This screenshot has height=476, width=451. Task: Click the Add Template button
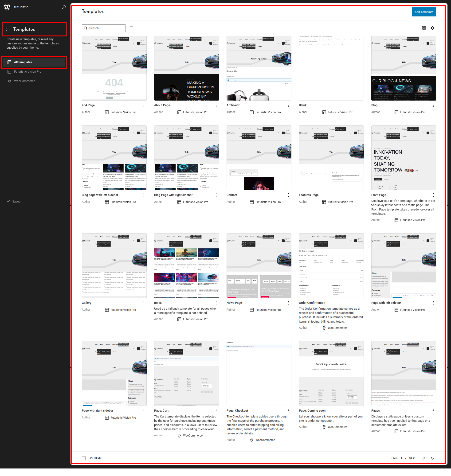click(x=424, y=12)
